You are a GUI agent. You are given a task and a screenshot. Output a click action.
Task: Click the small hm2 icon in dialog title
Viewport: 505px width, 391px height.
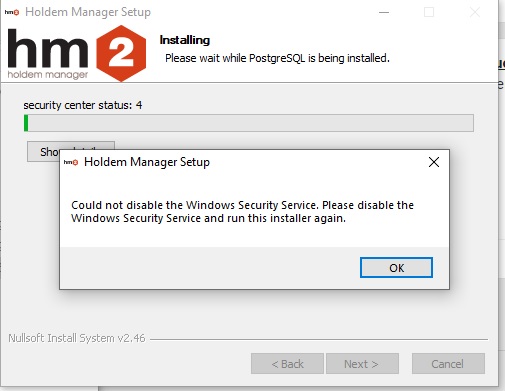(x=71, y=162)
